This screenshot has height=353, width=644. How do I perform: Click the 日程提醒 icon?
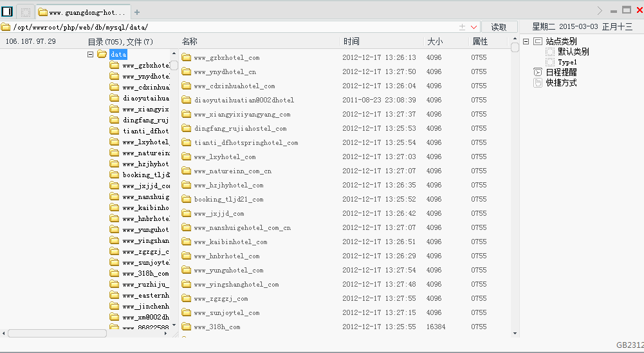click(538, 72)
